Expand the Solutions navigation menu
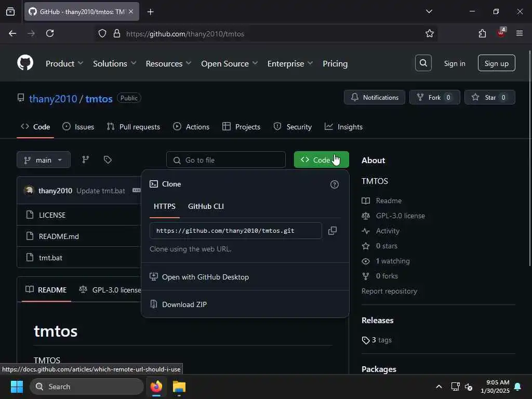 tap(114, 63)
